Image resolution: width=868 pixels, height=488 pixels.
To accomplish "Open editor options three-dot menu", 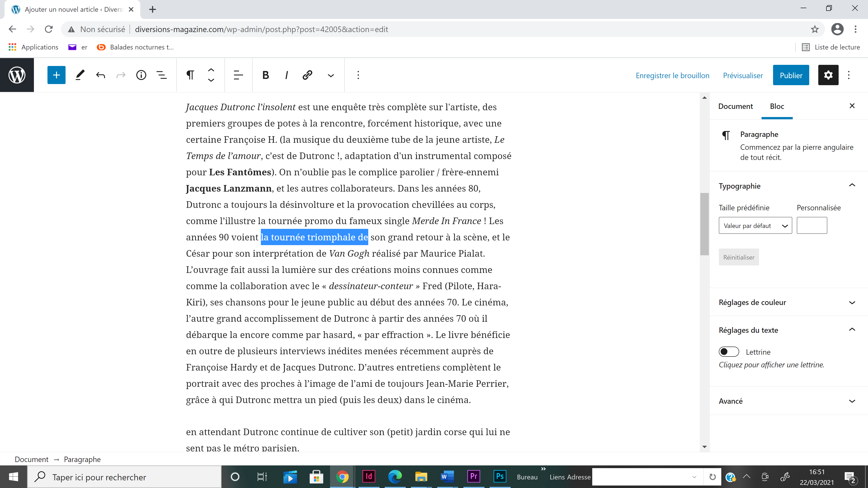I will pyautogui.click(x=849, y=75).
